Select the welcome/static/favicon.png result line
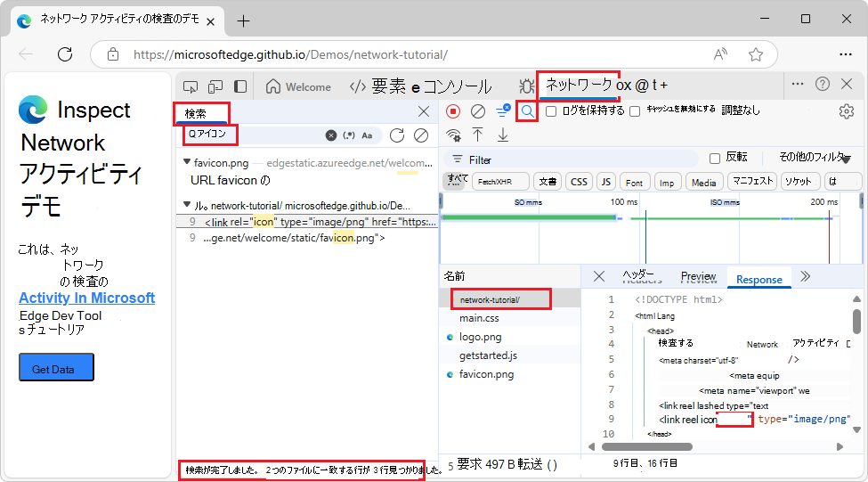Screen dimensions: 868x482 click(x=307, y=238)
